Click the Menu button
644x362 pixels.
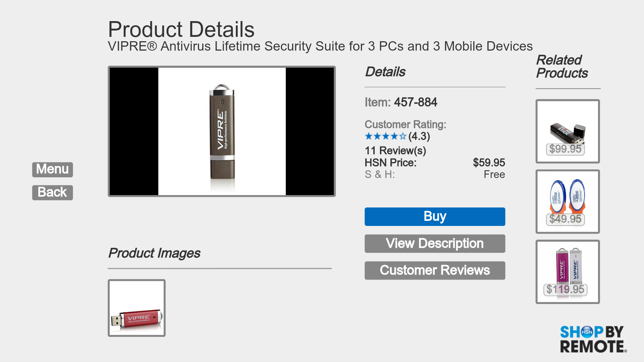tap(52, 170)
